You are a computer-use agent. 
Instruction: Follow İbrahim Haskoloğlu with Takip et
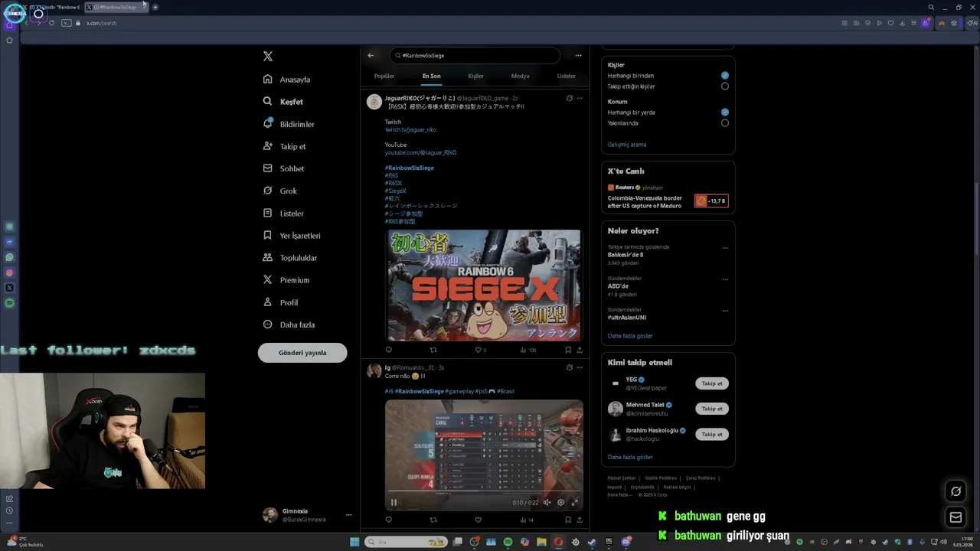coord(712,434)
